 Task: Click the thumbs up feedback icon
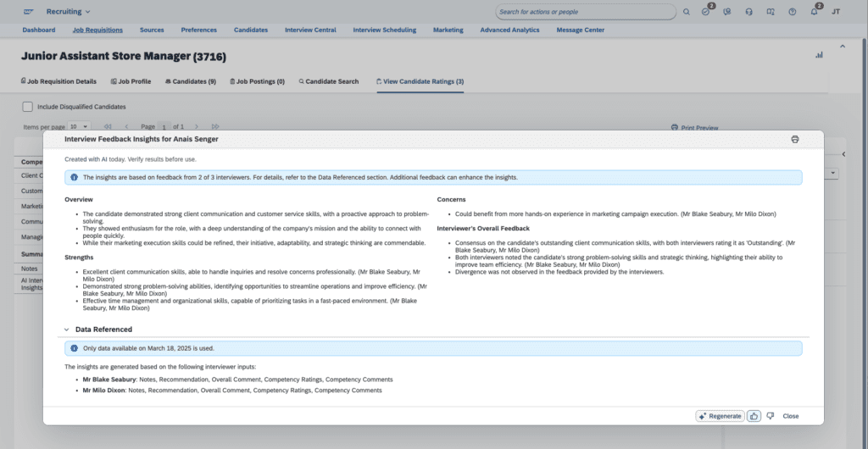click(x=754, y=416)
